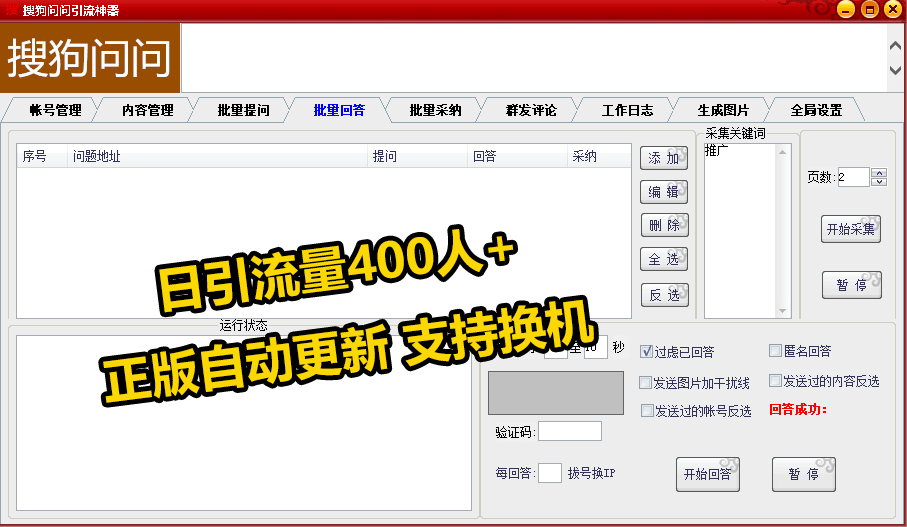View the 工作日志 tab
Viewport: 907px width, 527px height.
(x=627, y=110)
